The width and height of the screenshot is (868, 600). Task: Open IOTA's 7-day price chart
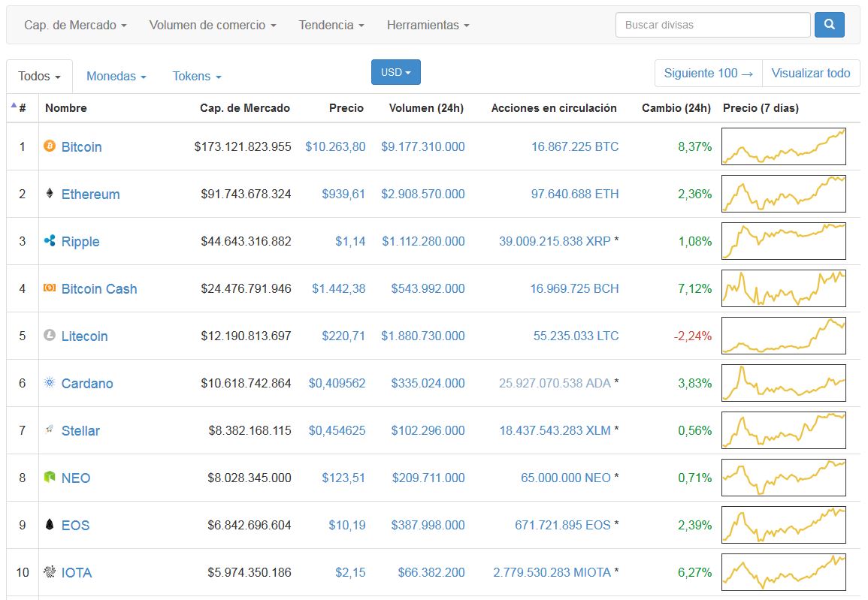[x=784, y=571]
